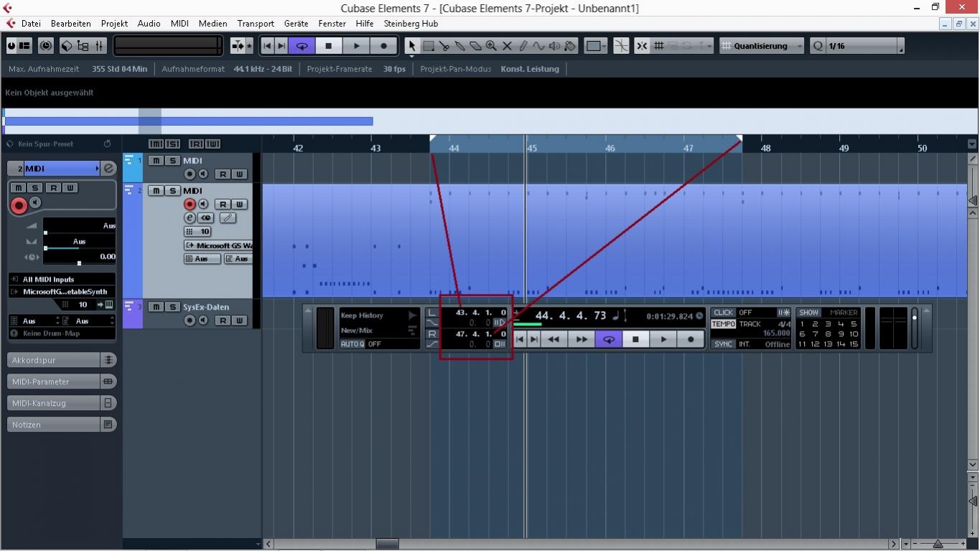The width and height of the screenshot is (980, 551).
Task: Expand the Akkordspur inspector section
Action: point(54,360)
